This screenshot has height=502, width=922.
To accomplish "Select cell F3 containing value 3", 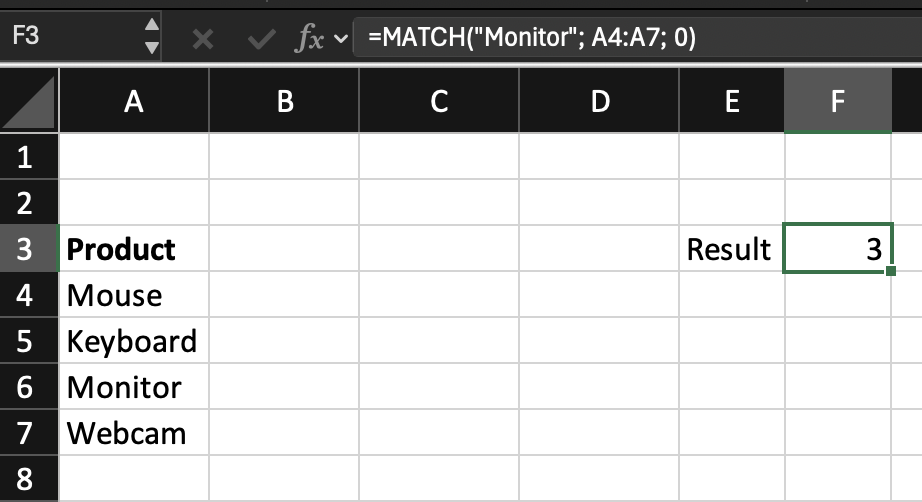I will 837,249.
